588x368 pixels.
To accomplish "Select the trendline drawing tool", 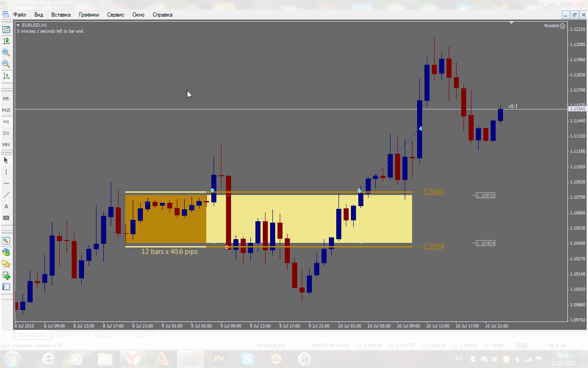I will (x=6, y=195).
